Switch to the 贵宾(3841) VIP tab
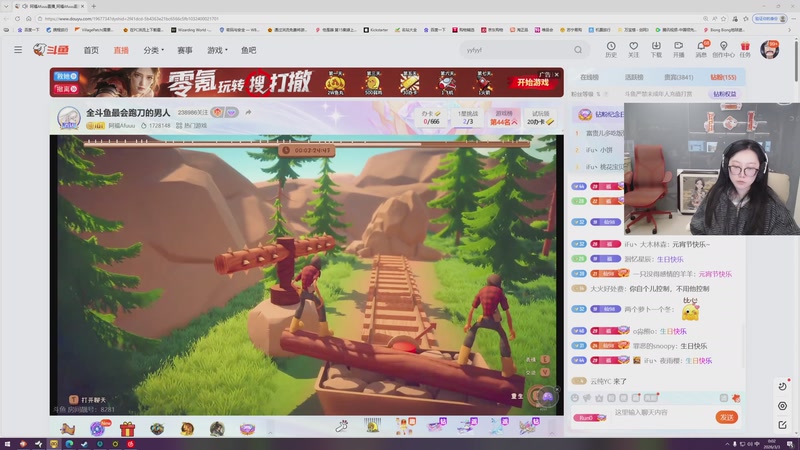Screen dimensions: 800x450 click(679, 77)
